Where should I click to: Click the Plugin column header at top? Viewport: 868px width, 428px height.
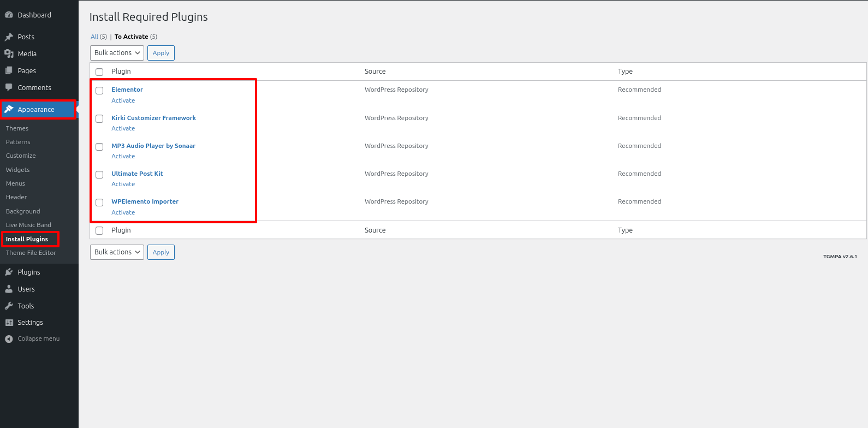pos(121,72)
